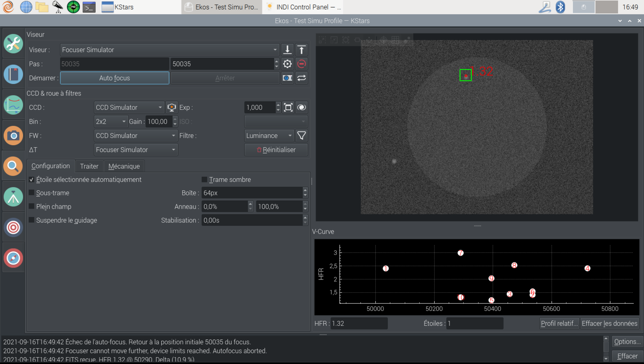Expand the Viseur Focuser Simulator dropdown
Viewport: 644px width, 364px height.
170,50
